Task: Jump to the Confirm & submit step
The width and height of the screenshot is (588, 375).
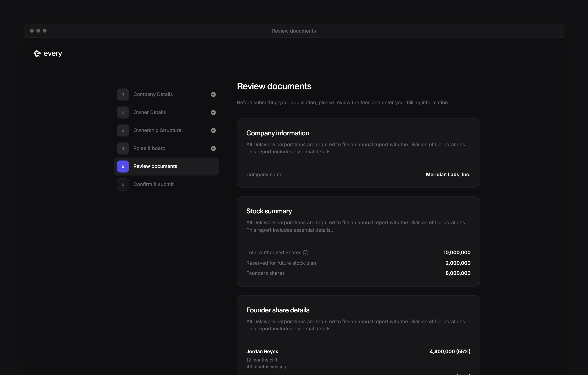Action: [x=166, y=184]
